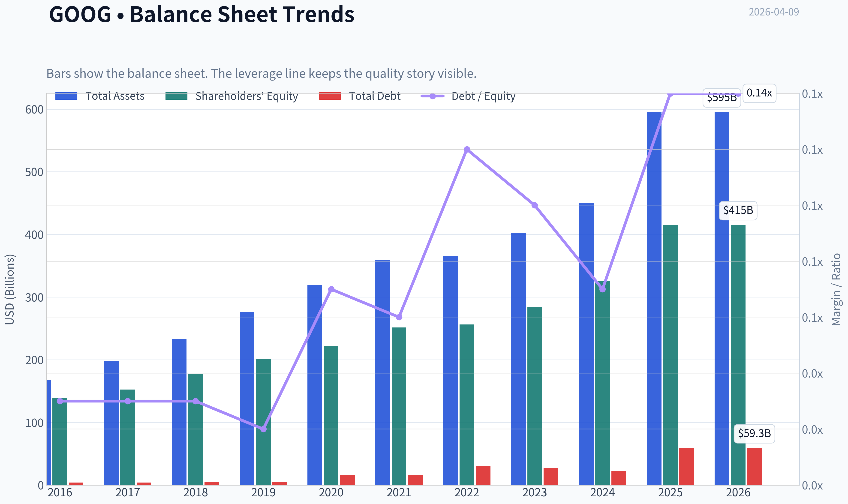Click the 2020 Debt / Equity line point

[331, 289]
